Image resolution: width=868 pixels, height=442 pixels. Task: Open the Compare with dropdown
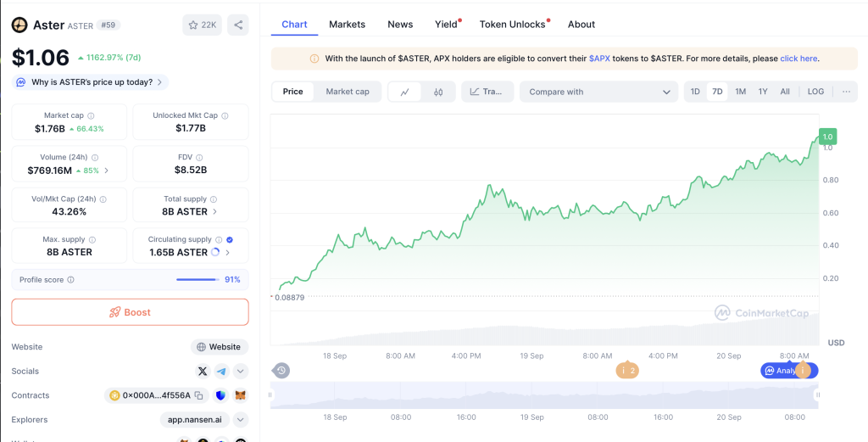point(599,92)
